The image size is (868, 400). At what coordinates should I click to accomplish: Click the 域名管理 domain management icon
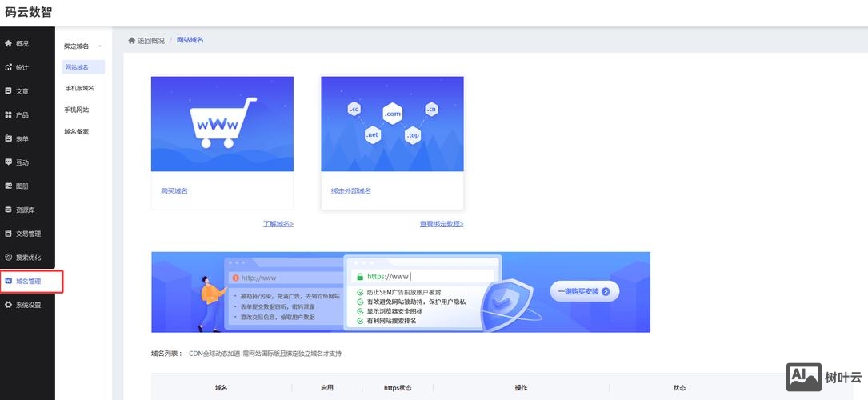coord(9,281)
